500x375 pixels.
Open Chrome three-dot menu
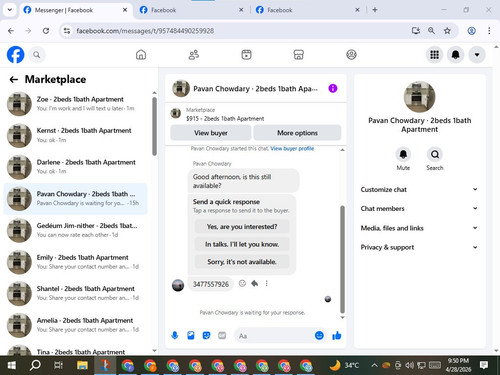point(489,31)
